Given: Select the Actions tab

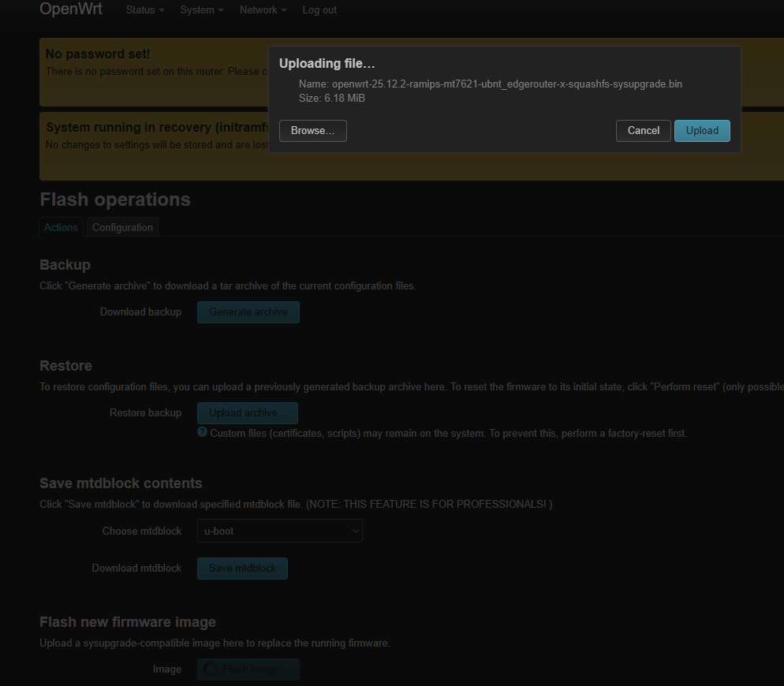Looking at the screenshot, I should (x=61, y=228).
